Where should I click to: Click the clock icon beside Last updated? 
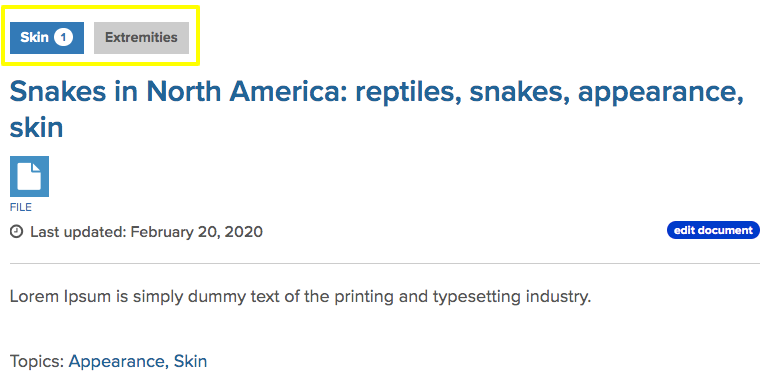[16, 232]
